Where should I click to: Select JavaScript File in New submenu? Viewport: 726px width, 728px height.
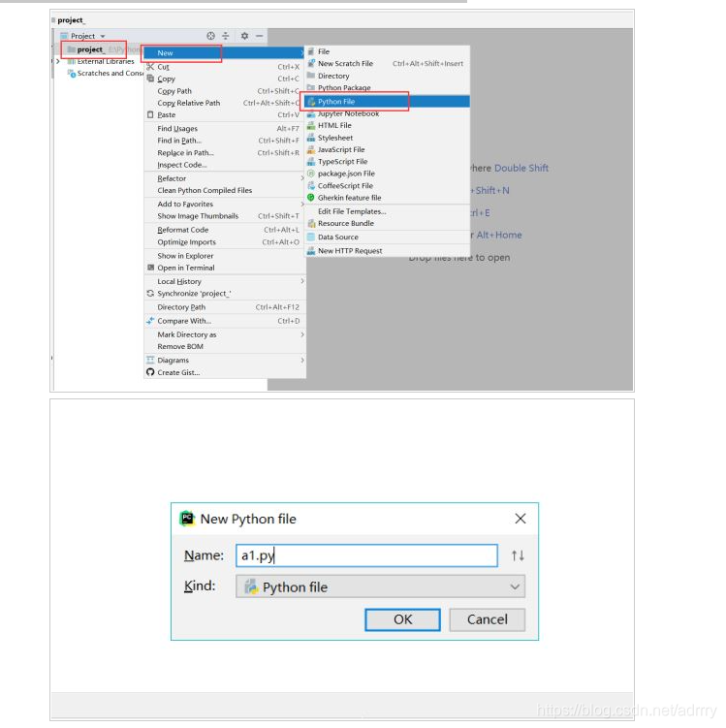[x=387, y=149]
